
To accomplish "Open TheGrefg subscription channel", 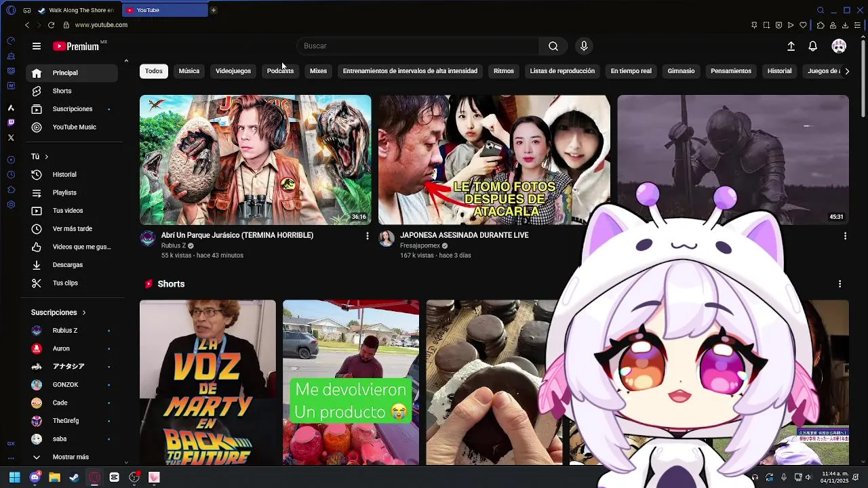I will click(72, 421).
